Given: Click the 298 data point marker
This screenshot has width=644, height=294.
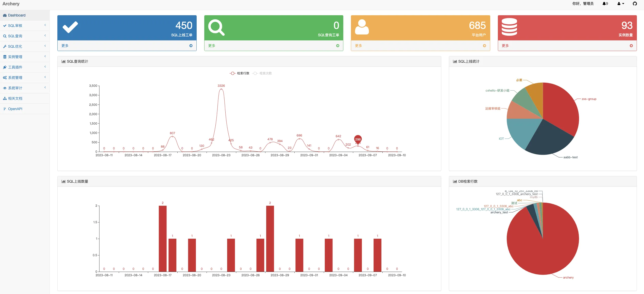Looking at the screenshot, I should click(358, 139).
